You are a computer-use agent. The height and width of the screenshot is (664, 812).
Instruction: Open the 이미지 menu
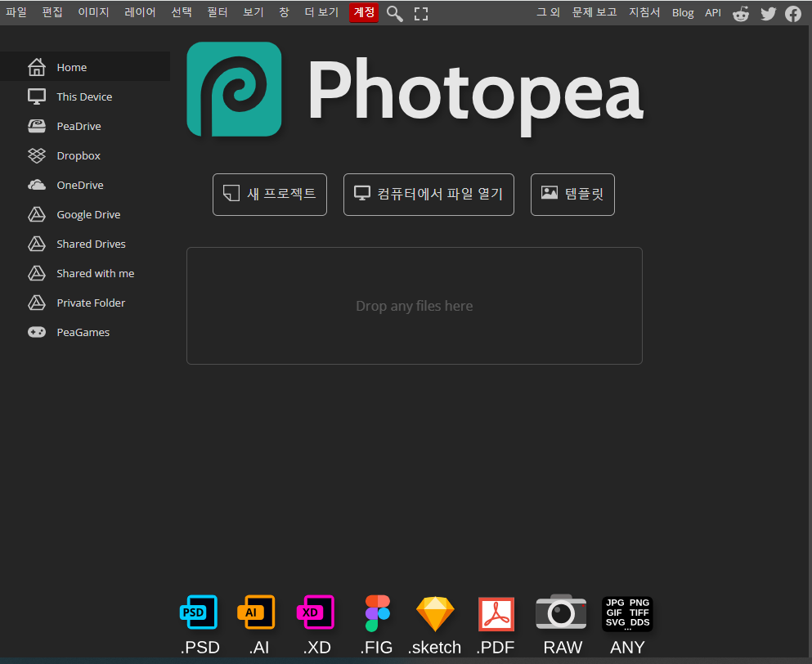click(x=93, y=12)
